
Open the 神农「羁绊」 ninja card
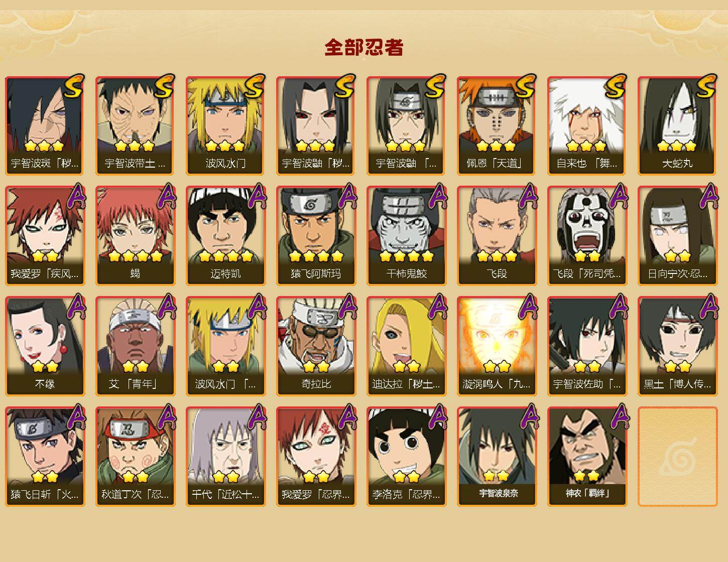587,457
